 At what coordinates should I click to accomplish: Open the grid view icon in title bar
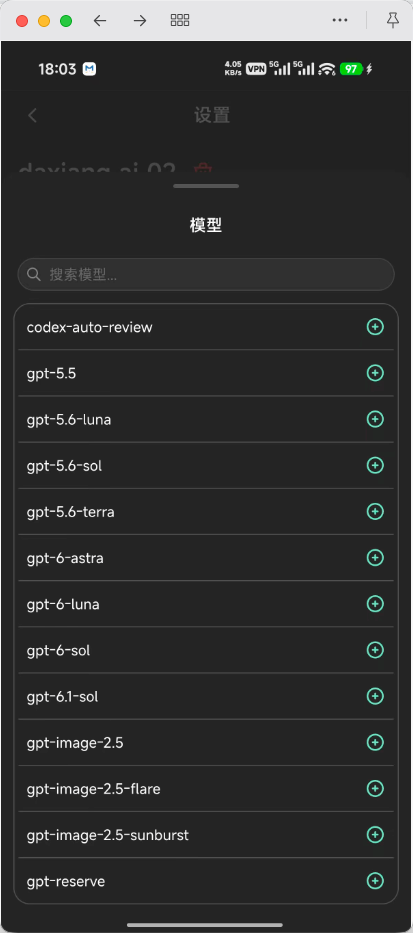pos(180,21)
